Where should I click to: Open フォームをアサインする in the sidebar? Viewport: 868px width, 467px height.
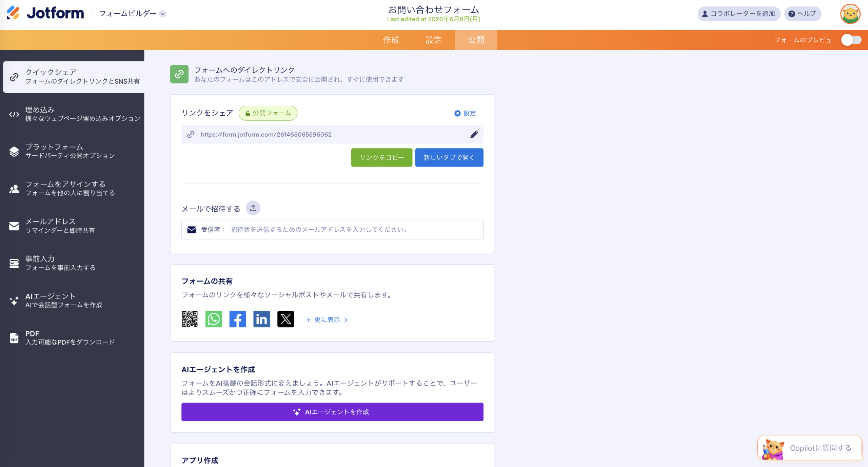pos(74,189)
